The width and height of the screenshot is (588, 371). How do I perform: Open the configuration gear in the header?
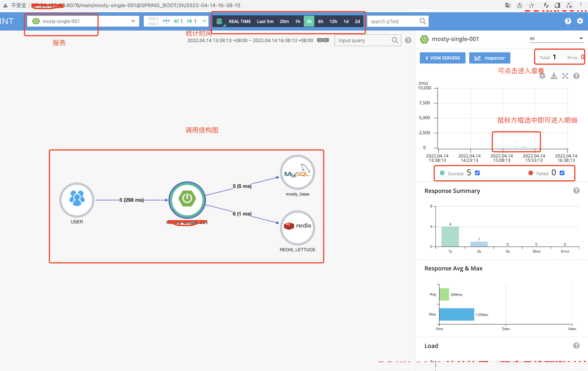coord(580,21)
